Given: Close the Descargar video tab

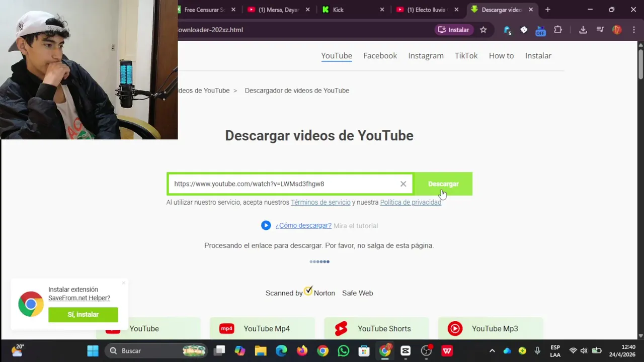Looking at the screenshot, I should pos(531,10).
